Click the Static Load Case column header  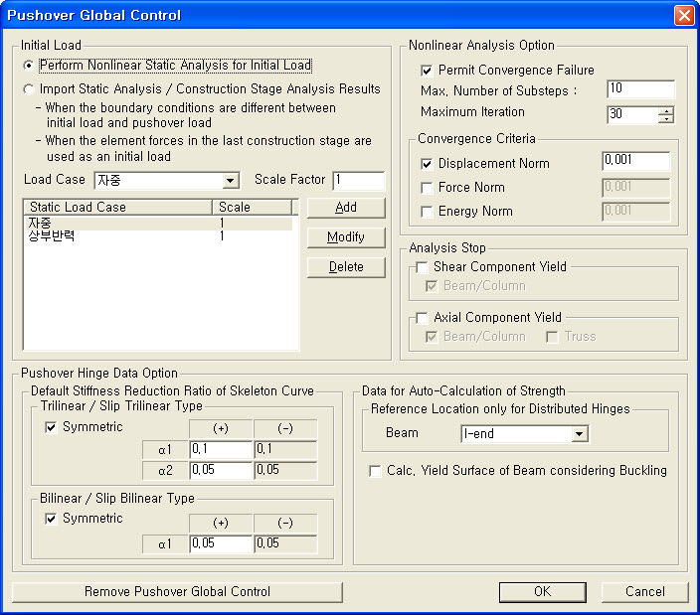point(118,207)
